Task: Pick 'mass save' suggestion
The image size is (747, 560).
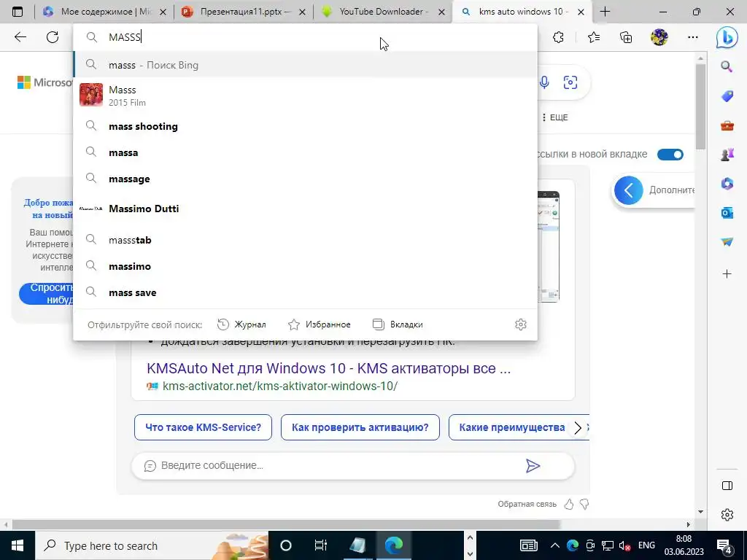Action: pos(306,292)
